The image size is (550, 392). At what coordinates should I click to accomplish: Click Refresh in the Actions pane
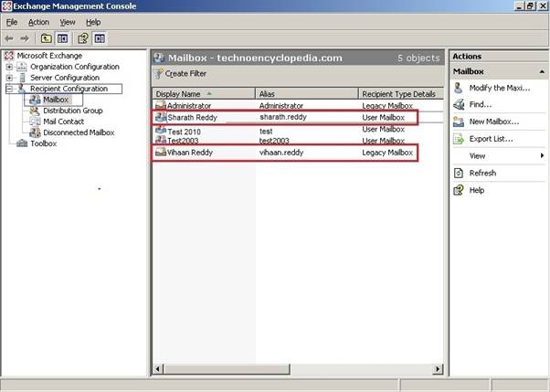click(481, 173)
